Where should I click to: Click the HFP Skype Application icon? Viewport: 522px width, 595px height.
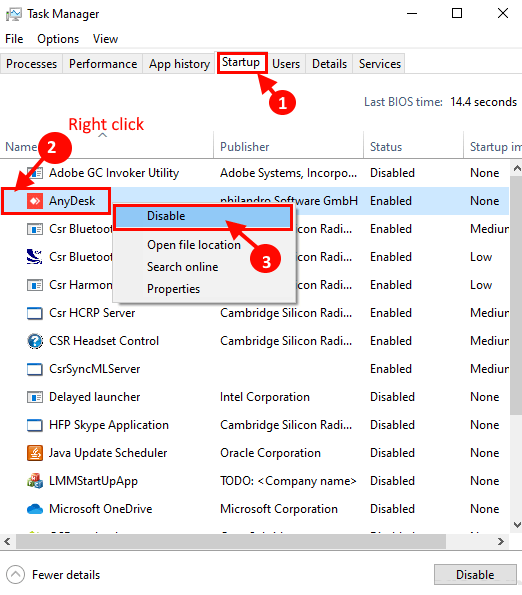(x=35, y=425)
